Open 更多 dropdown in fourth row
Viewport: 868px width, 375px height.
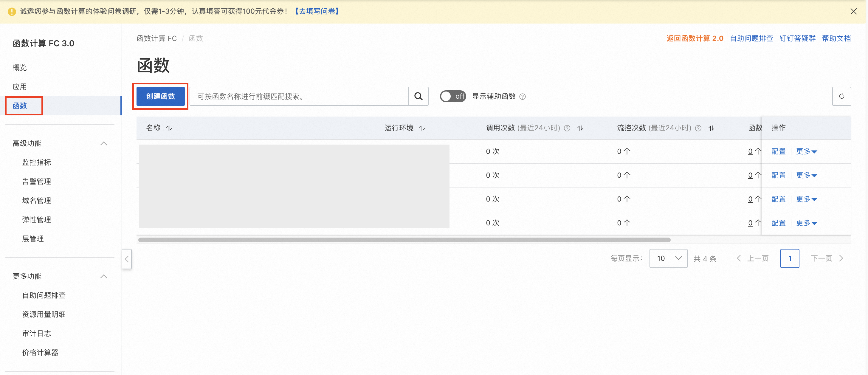click(806, 223)
